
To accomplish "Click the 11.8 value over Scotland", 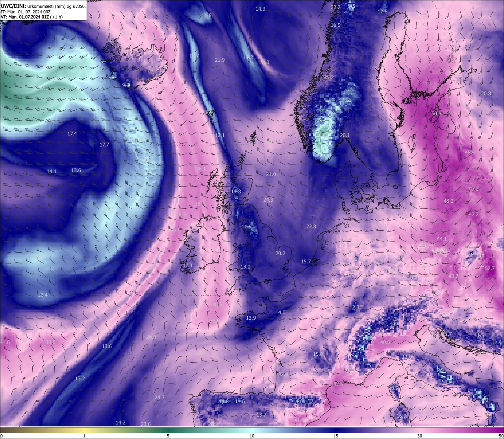I will tap(236, 192).
